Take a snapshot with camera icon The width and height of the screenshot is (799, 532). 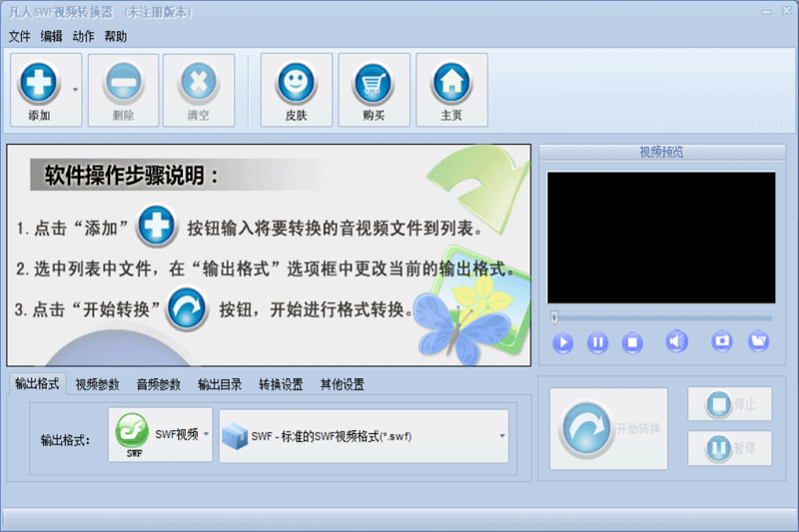click(x=722, y=341)
